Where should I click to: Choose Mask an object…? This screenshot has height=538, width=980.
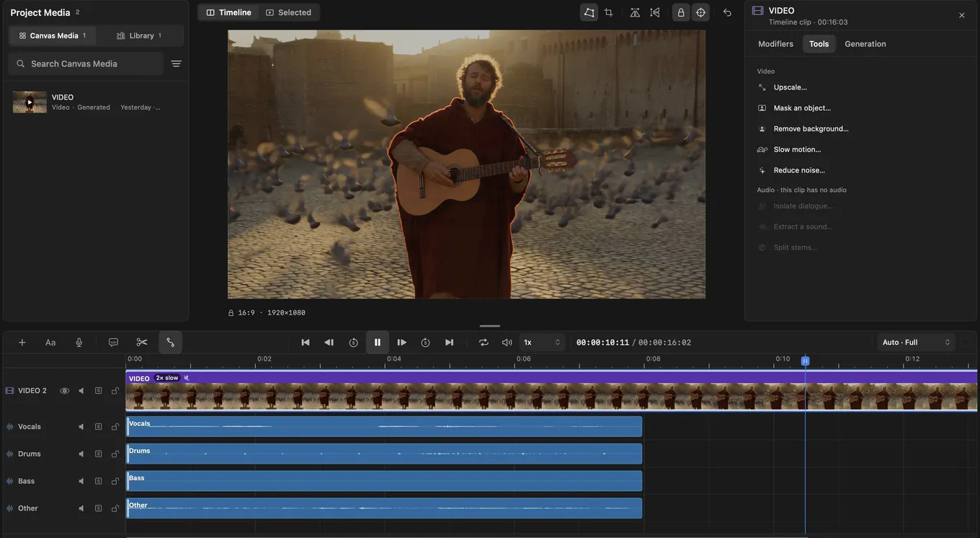coord(802,108)
